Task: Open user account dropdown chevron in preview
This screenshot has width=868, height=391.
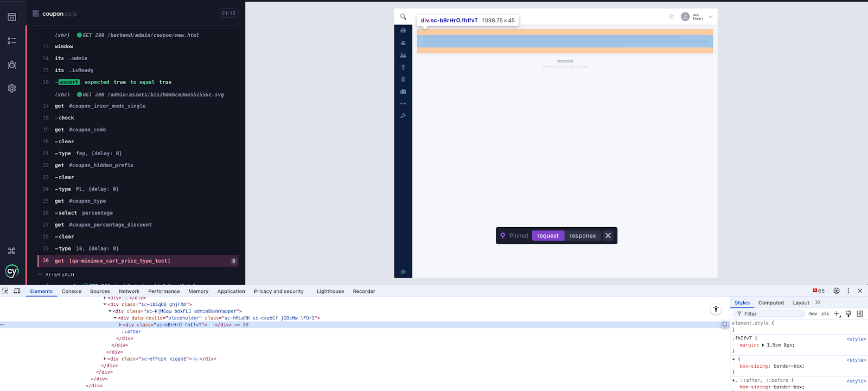Action: [x=711, y=17]
